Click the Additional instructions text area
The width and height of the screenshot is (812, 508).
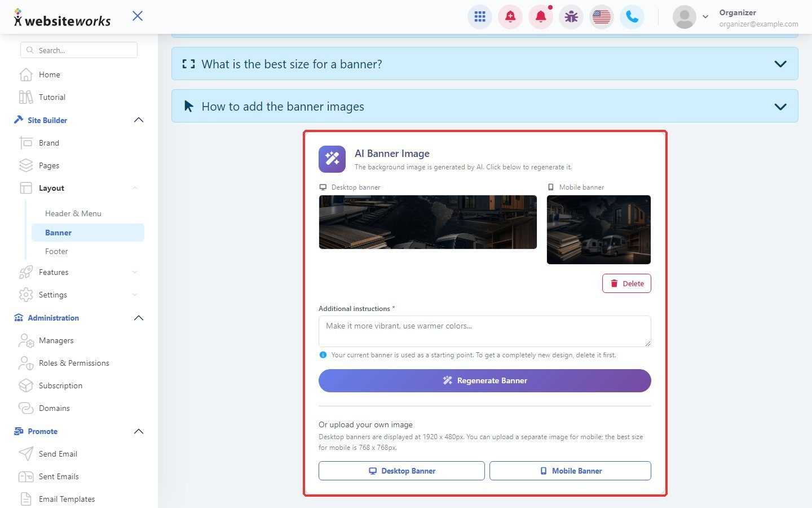pos(485,331)
